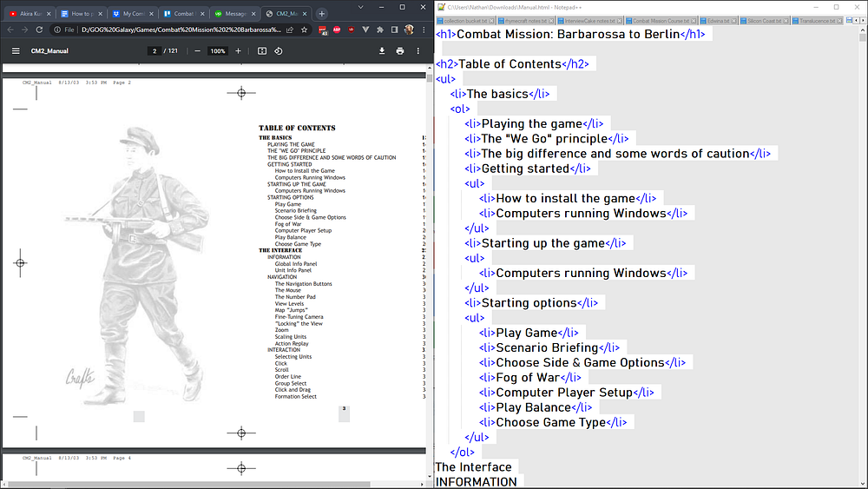868x489 pixels.
Task: Click the Chrome address bar URL
Action: [181, 30]
